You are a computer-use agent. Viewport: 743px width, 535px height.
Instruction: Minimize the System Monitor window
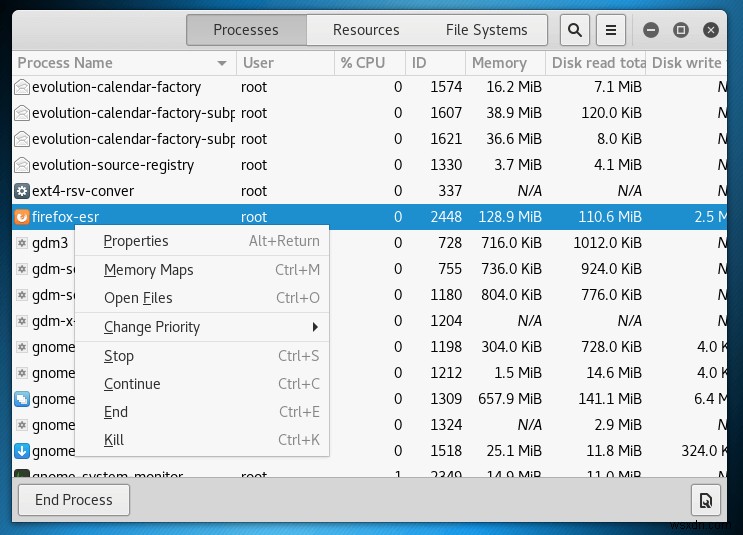(651, 30)
